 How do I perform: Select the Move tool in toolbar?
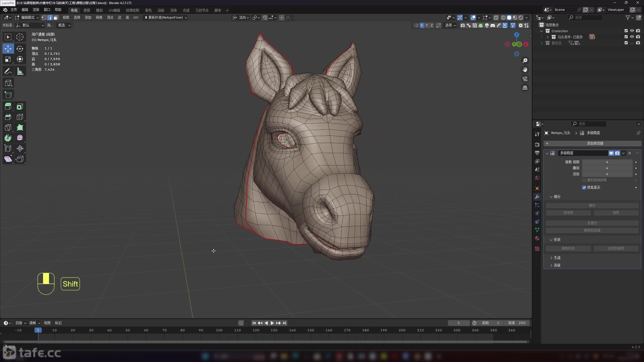point(8,49)
